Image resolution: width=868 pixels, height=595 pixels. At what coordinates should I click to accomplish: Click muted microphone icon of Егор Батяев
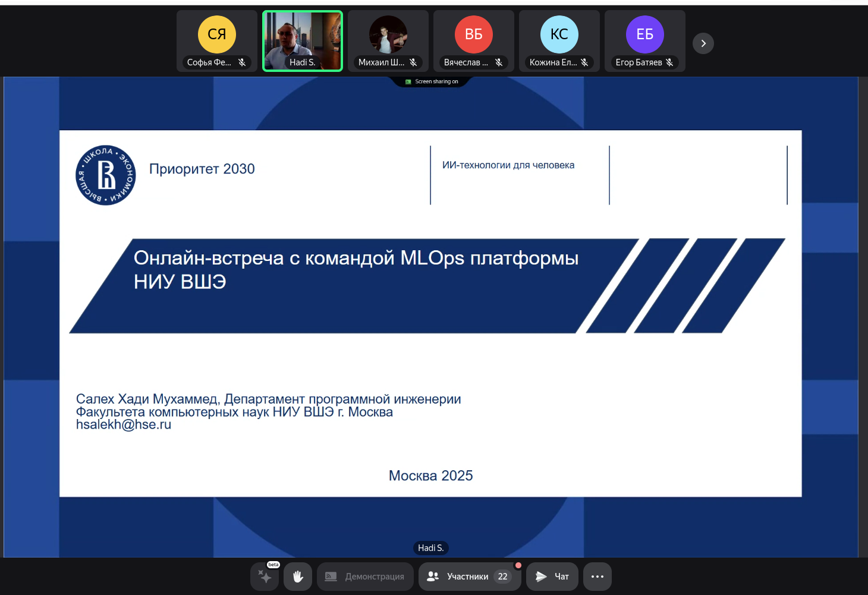(x=669, y=62)
